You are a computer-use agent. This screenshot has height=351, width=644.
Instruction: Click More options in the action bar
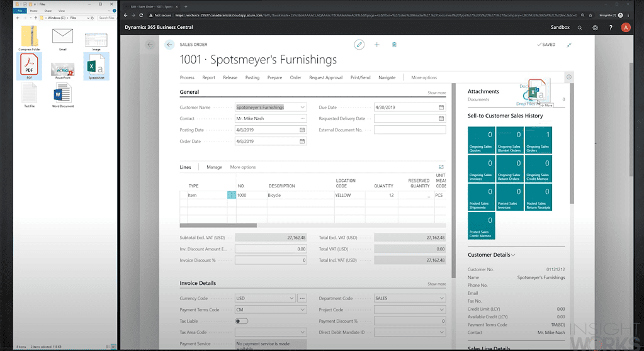tap(424, 77)
